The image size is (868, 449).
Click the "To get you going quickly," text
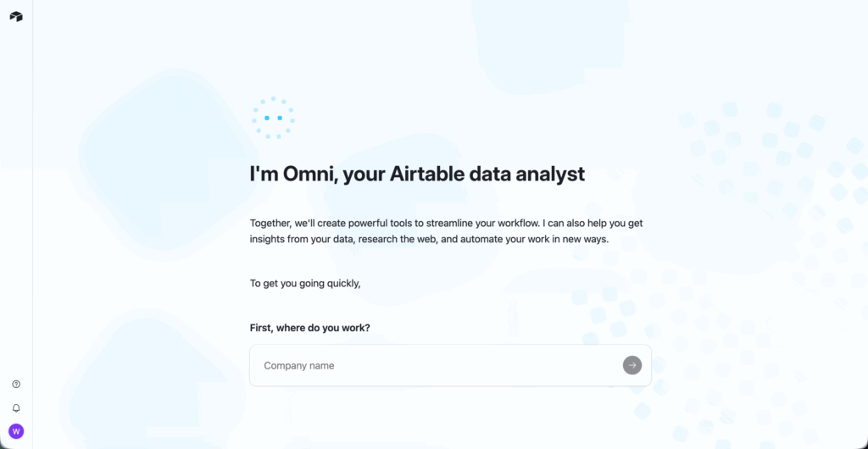[305, 284]
